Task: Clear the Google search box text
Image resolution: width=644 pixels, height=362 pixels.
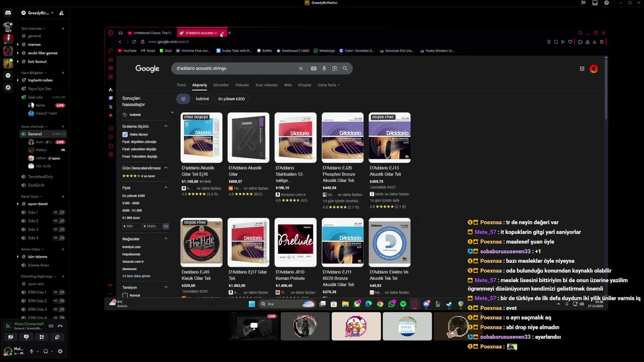Action: (x=301, y=68)
